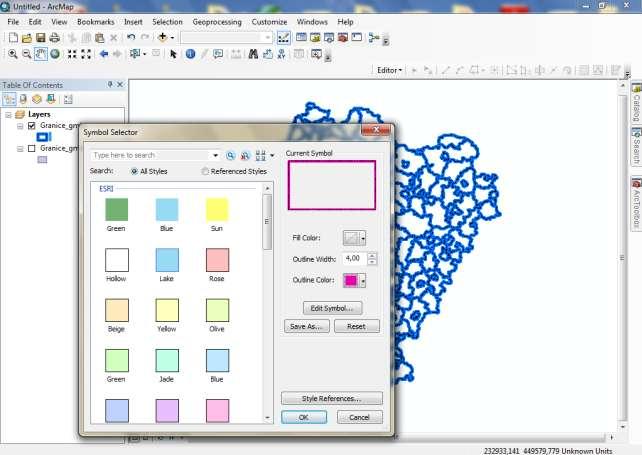Go back to previous extent blue arrow
This screenshot has width=642, height=455.
click(104, 54)
